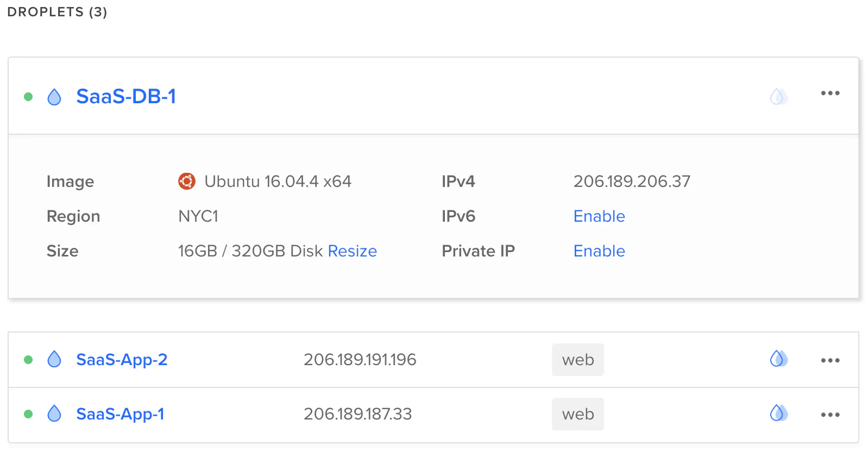Click the green status dot for SaaS-App-1

pos(28,414)
